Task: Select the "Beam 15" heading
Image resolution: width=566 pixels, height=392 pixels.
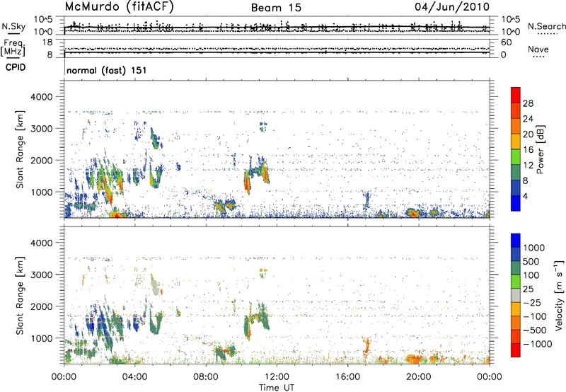Action: 276,8
